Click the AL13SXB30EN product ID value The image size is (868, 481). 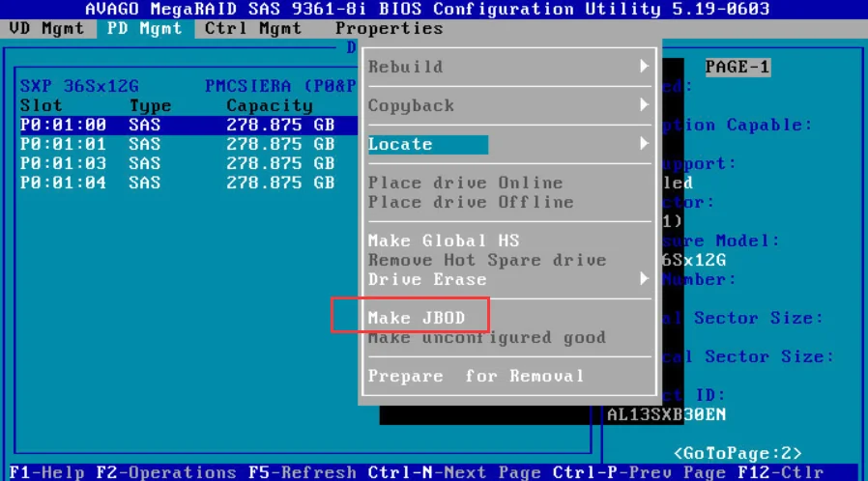(666, 414)
